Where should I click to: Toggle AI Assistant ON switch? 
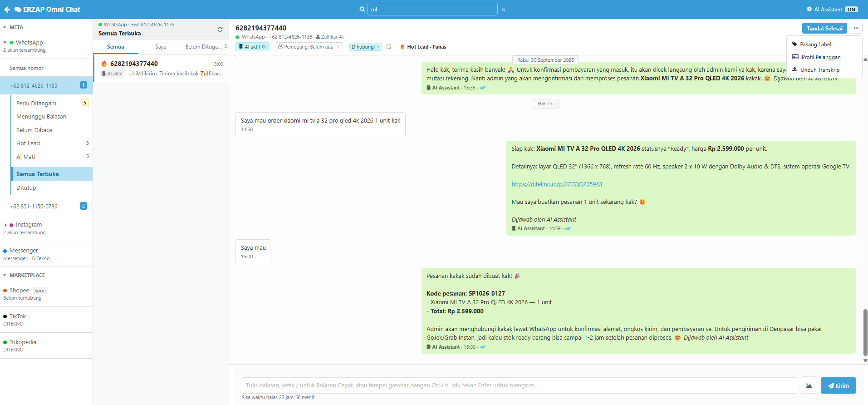(852, 9)
